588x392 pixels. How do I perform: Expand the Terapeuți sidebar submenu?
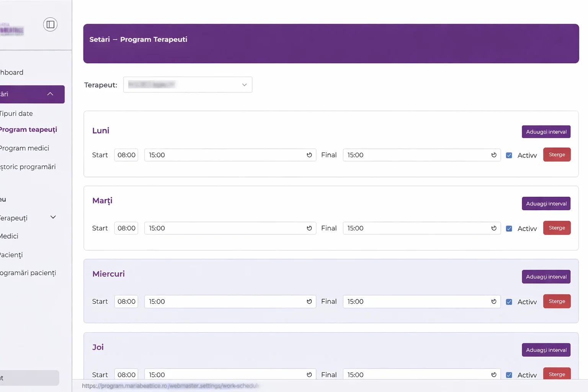point(53,217)
